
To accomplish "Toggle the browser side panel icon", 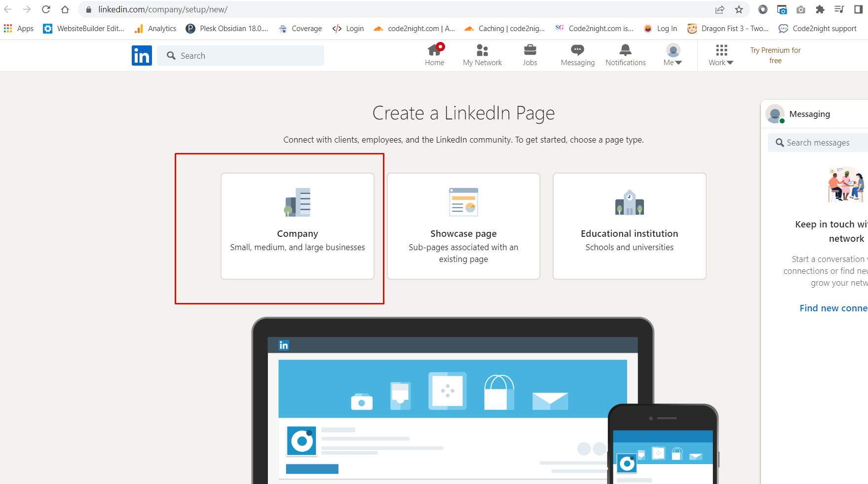I will pyautogui.click(x=858, y=9).
